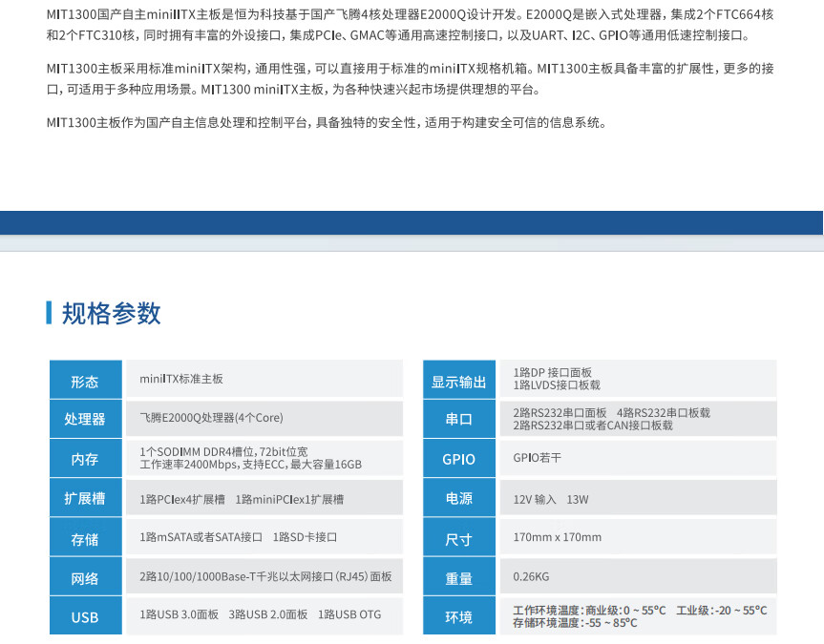
Task: Click the 1路SD卡接口 text
Action: coord(305,537)
